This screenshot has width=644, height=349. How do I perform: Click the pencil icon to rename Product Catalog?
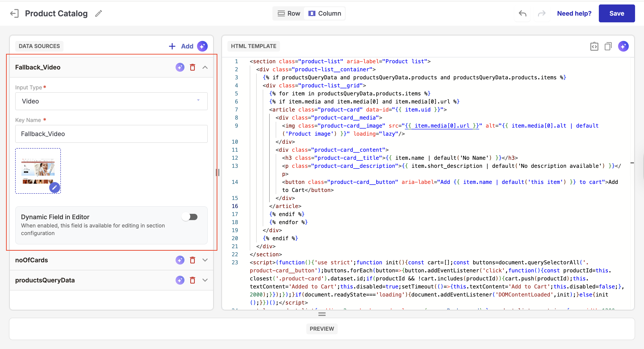point(98,13)
